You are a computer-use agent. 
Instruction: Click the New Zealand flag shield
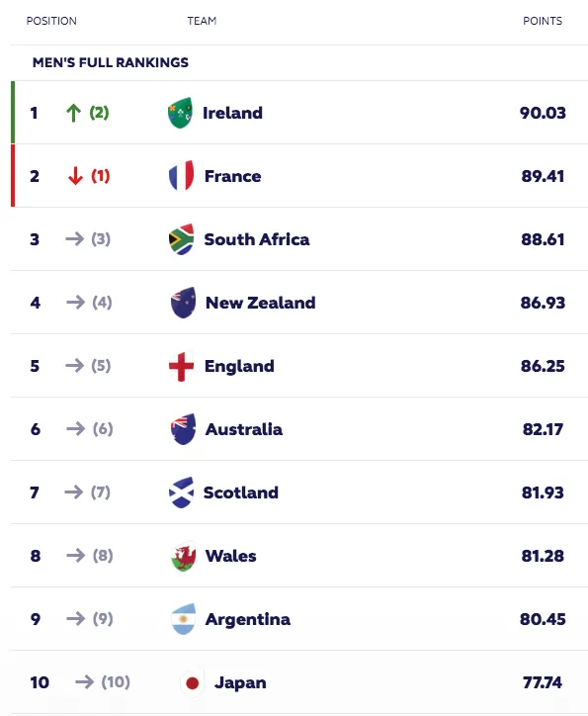[x=183, y=303]
